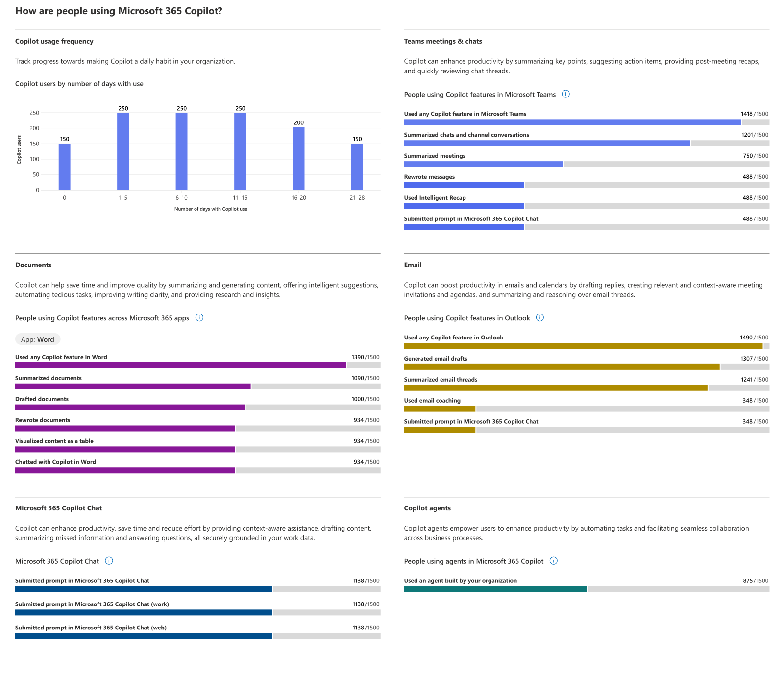Select the 6-10 days chart bar

pyautogui.click(x=181, y=151)
